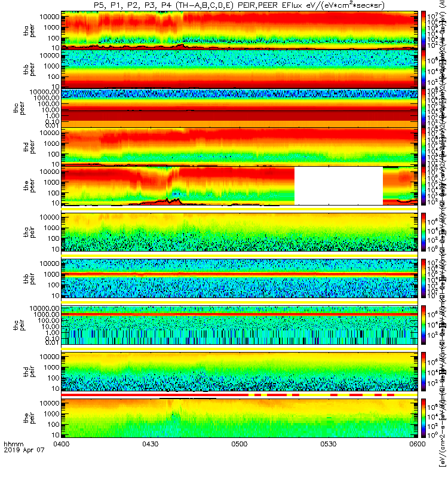Click the thb peer spectrogram panel

coord(240,69)
